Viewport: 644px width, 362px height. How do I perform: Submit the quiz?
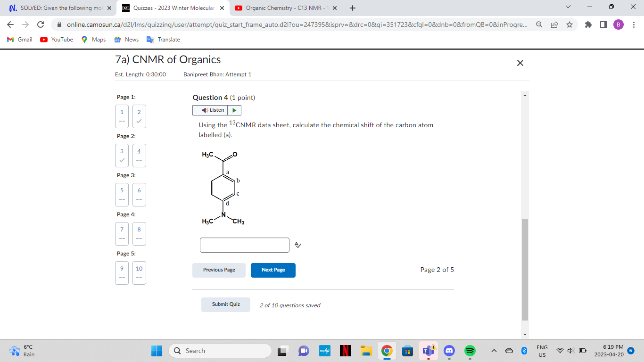pos(225,304)
